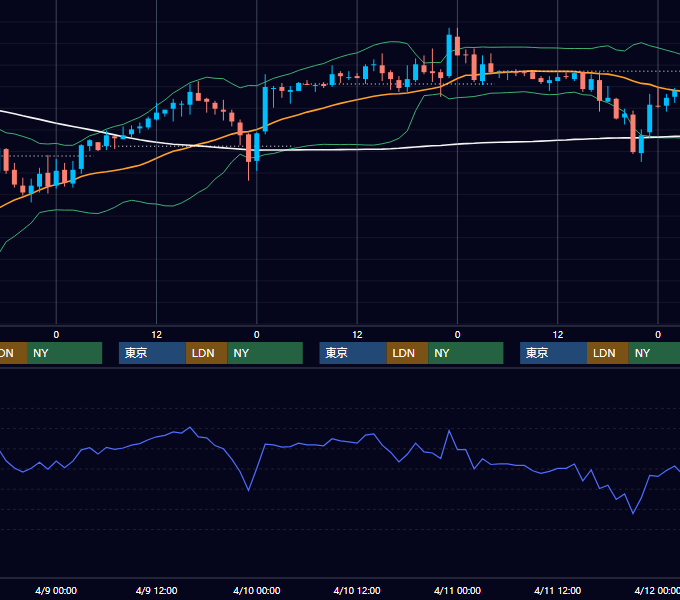Select the 東京 session block on 4/10
The image size is (680, 600).
click(353, 353)
